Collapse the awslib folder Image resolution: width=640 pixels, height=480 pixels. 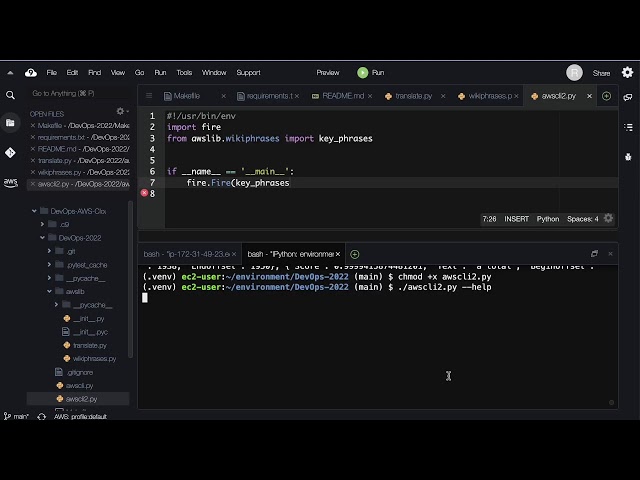click(49, 291)
